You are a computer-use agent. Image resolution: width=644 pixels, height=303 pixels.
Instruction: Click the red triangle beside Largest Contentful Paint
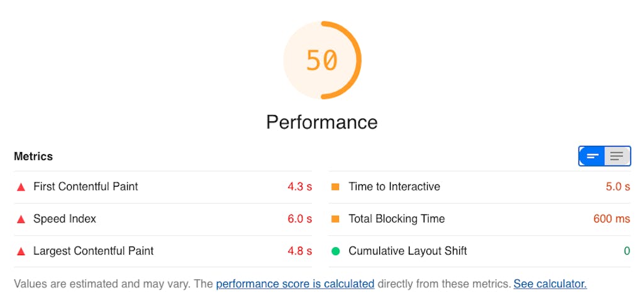[21, 251]
